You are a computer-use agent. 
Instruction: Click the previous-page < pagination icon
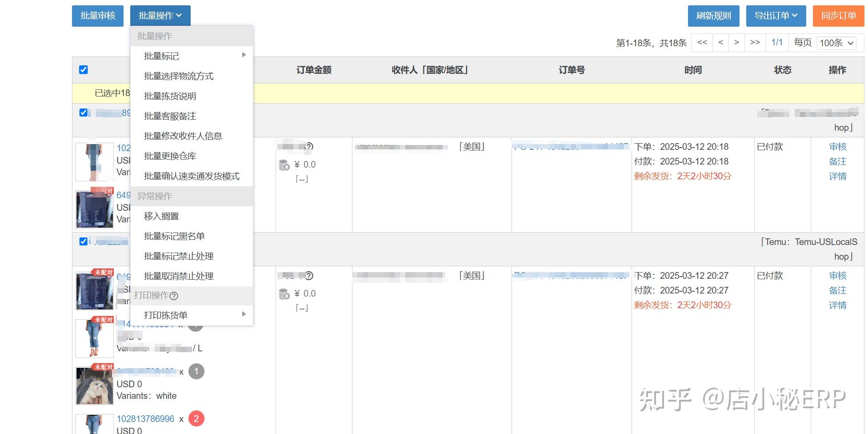(x=720, y=43)
